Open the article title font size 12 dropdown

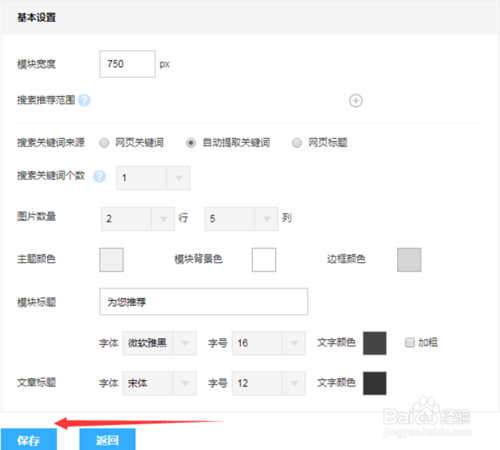tap(269, 383)
